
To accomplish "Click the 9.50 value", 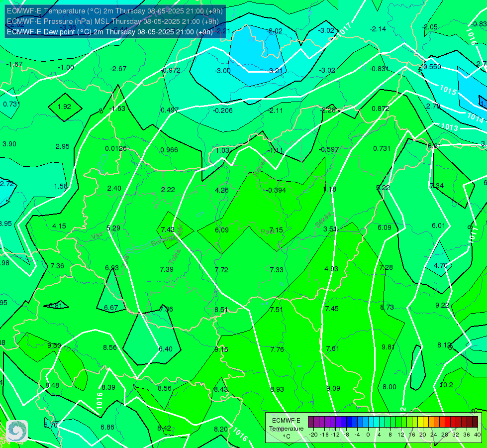I will 54,346.
